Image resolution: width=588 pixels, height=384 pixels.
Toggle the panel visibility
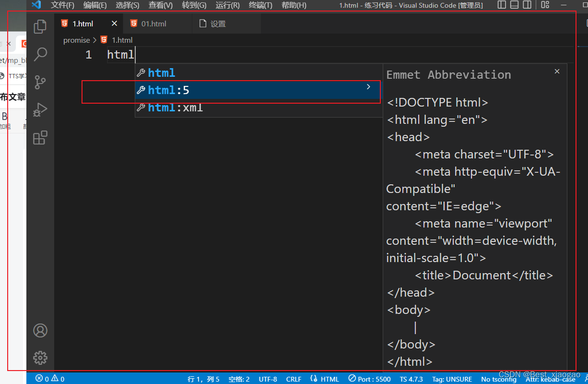coord(514,5)
